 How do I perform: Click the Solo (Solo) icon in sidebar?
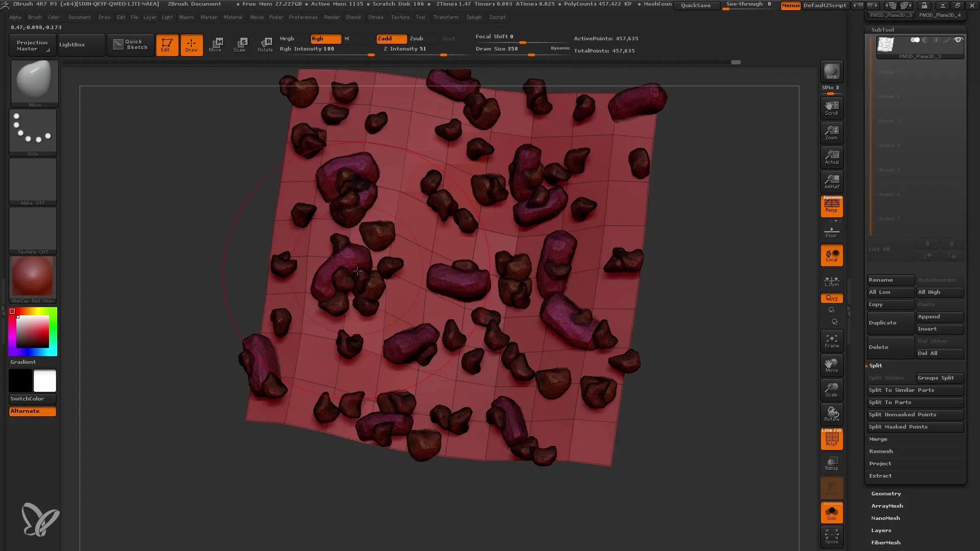pos(832,513)
